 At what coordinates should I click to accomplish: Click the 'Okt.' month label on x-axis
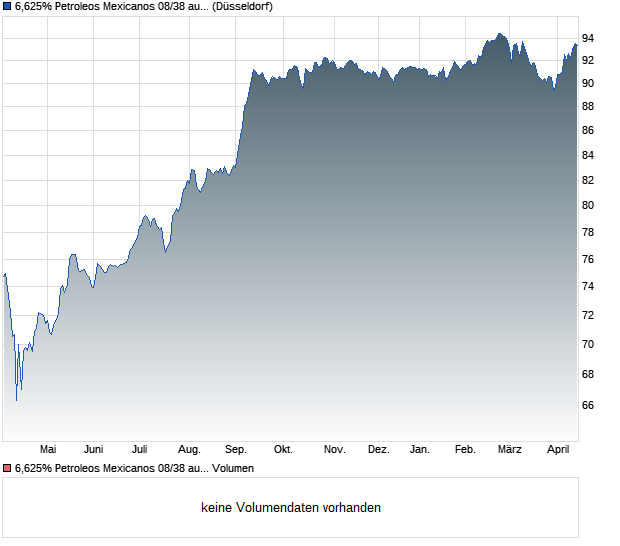[283, 450]
